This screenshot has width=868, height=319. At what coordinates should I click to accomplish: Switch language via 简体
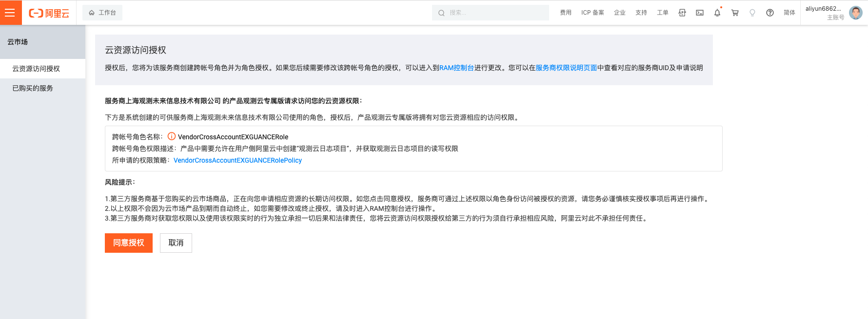[x=789, y=13]
